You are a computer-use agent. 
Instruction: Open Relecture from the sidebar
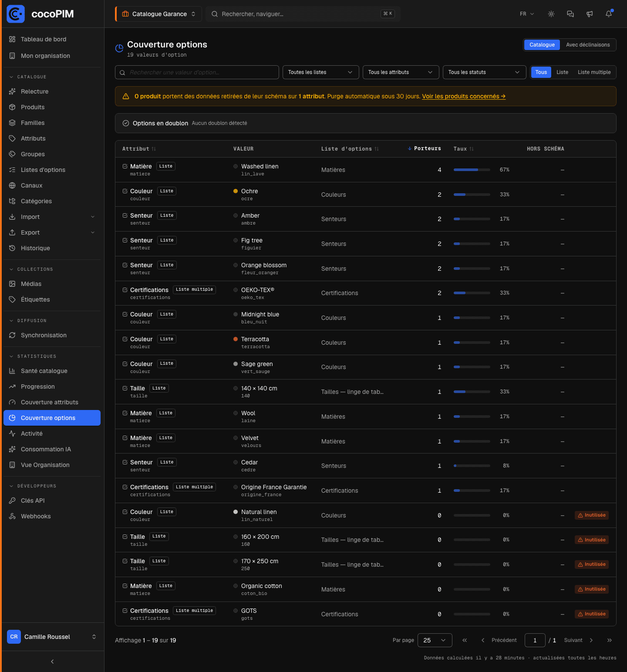tap(52, 91)
